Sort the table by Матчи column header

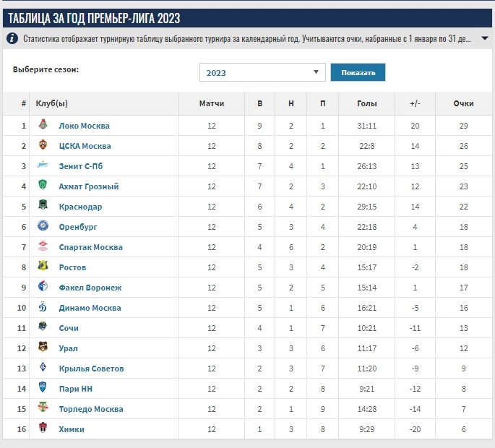pyautogui.click(x=212, y=103)
